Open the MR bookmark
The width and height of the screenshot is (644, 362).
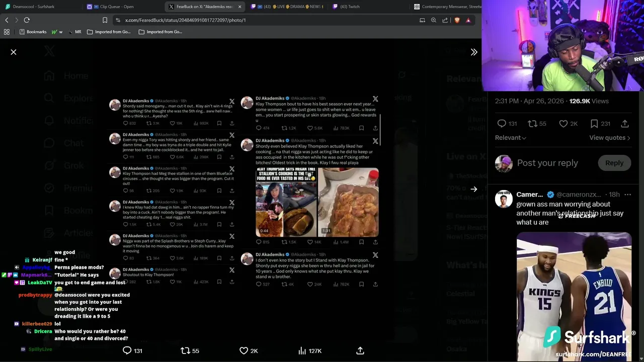(x=74, y=32)
